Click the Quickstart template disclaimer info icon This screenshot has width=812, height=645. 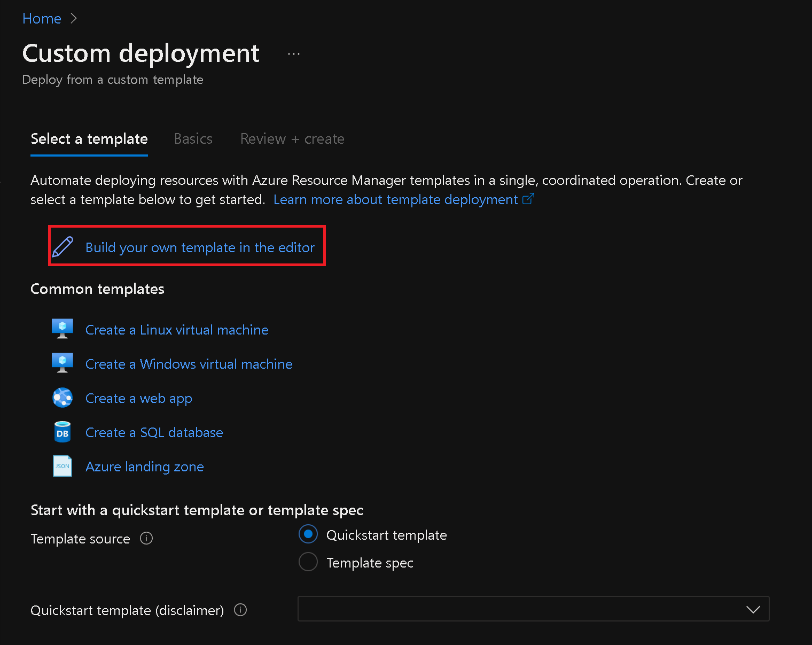[240, 610]
